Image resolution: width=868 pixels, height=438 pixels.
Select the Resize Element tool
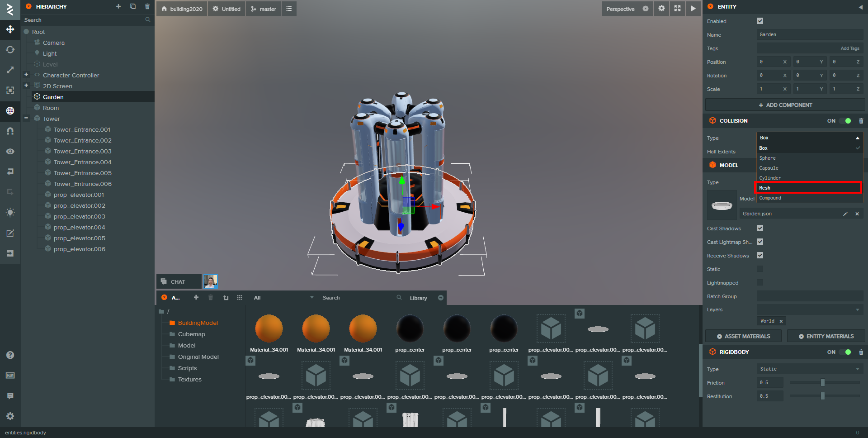click(10, 90)
